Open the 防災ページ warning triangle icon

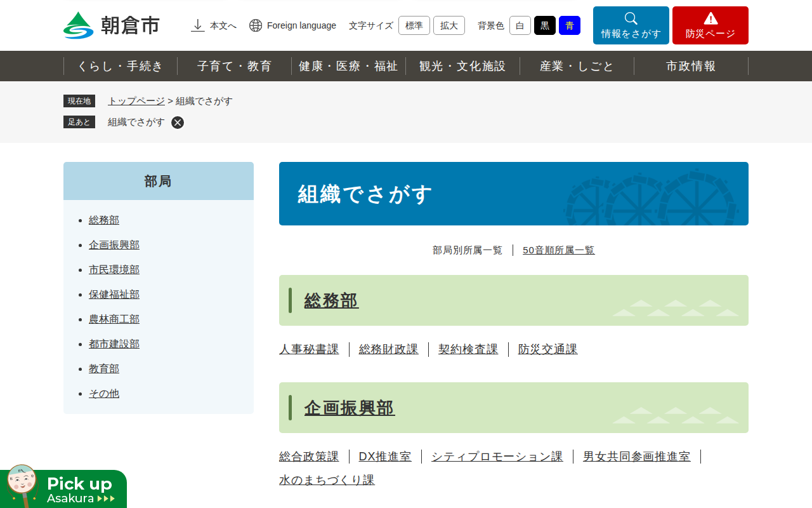tap(710, 19)
